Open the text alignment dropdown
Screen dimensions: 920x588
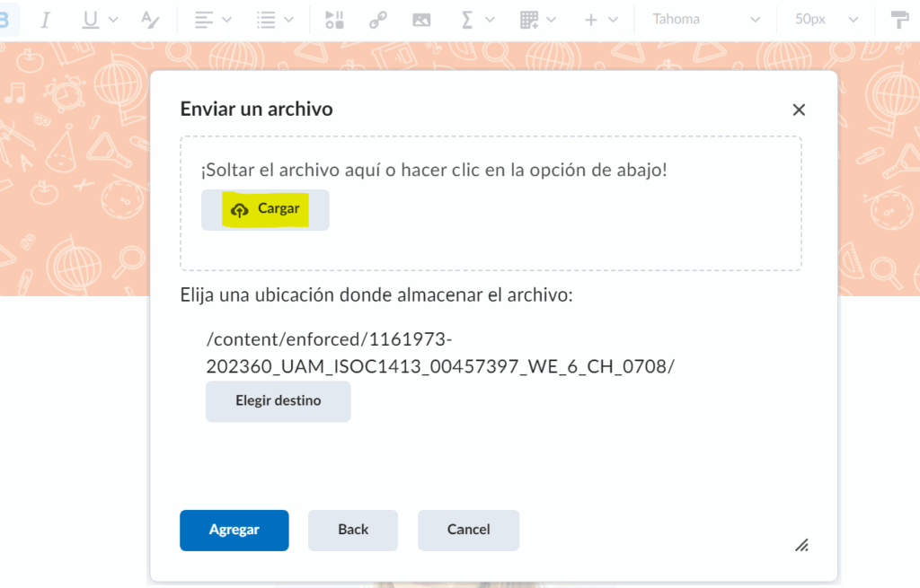(x=212, y=20)
